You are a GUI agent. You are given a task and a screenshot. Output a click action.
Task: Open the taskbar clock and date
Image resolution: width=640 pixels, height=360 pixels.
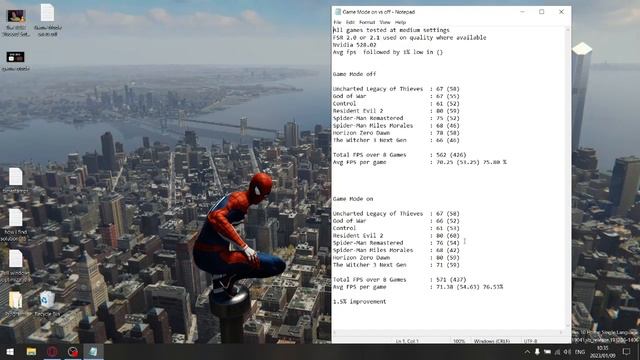[x=602, y=352]
